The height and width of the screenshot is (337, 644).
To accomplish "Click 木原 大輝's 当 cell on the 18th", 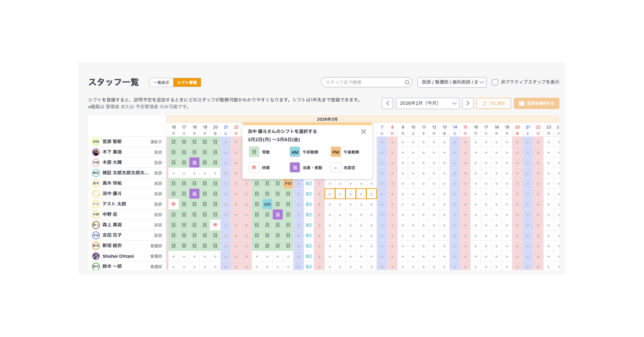I will click(x=194, y=163).
